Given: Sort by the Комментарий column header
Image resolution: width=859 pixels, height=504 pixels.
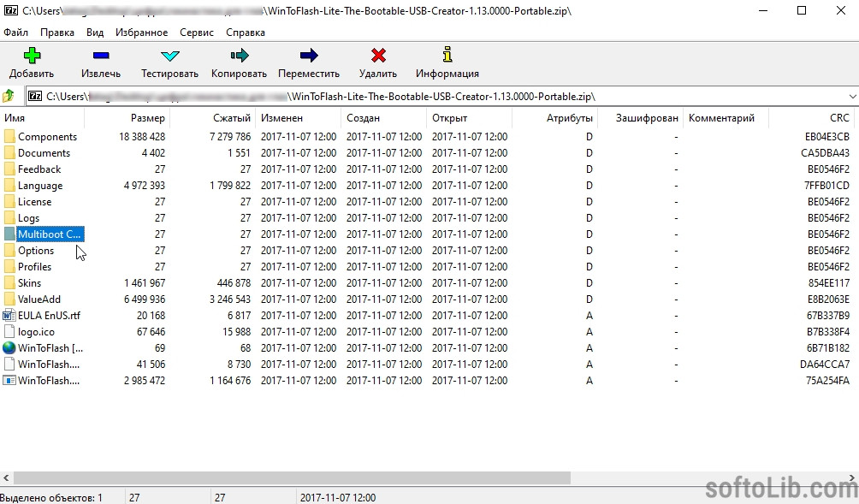Looking at the screenshot, I should pos(726,118).
